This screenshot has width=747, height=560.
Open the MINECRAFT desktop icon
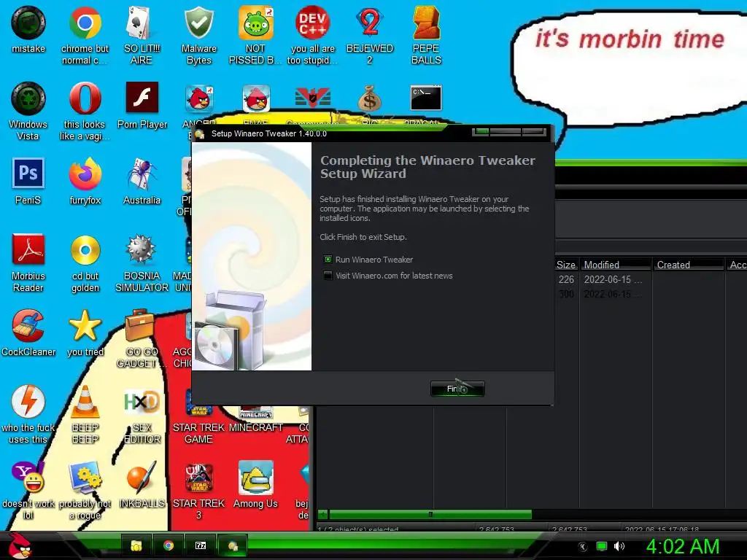[256, 421]
